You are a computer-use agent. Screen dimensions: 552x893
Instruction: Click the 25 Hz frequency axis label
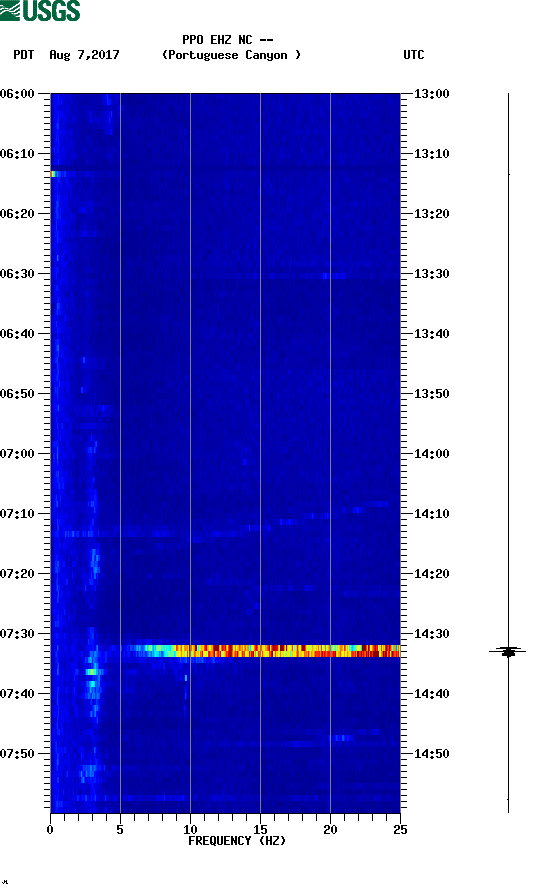pos(400,830)
